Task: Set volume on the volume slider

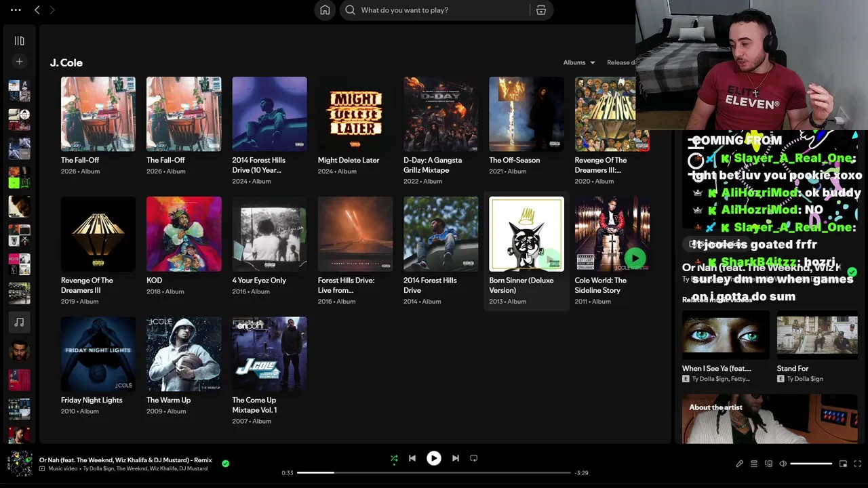Action: pos(811,464)
